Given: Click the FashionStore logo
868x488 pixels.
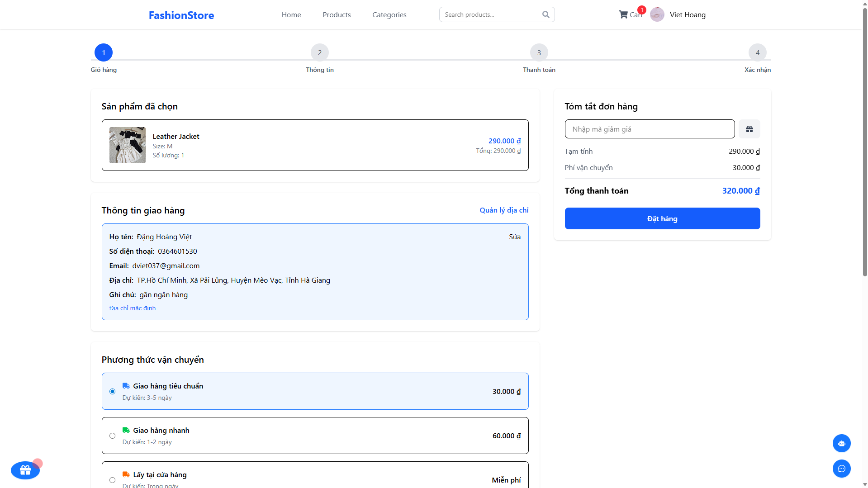Looking at the screenshot, I should (x=181, y=15).
